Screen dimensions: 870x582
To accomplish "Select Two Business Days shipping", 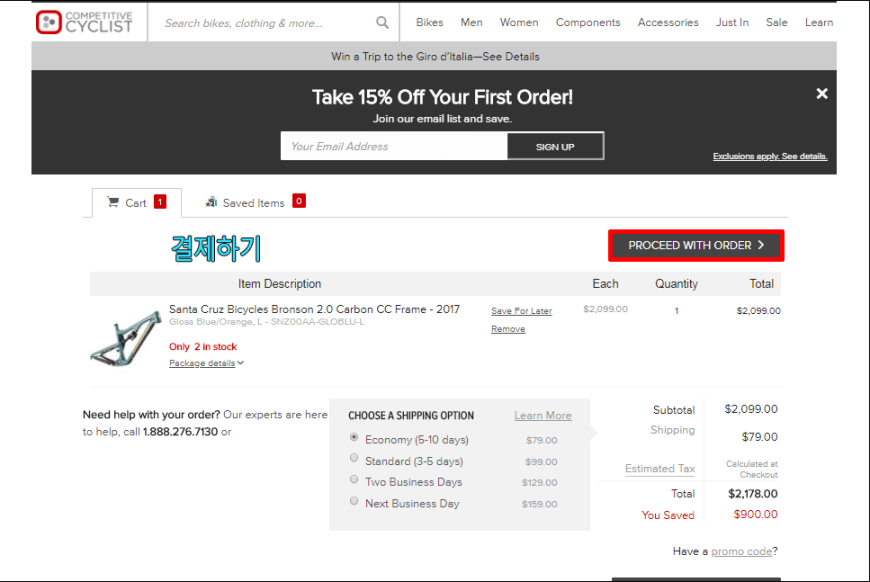I will pyautogui.click(x=354, y=479).
